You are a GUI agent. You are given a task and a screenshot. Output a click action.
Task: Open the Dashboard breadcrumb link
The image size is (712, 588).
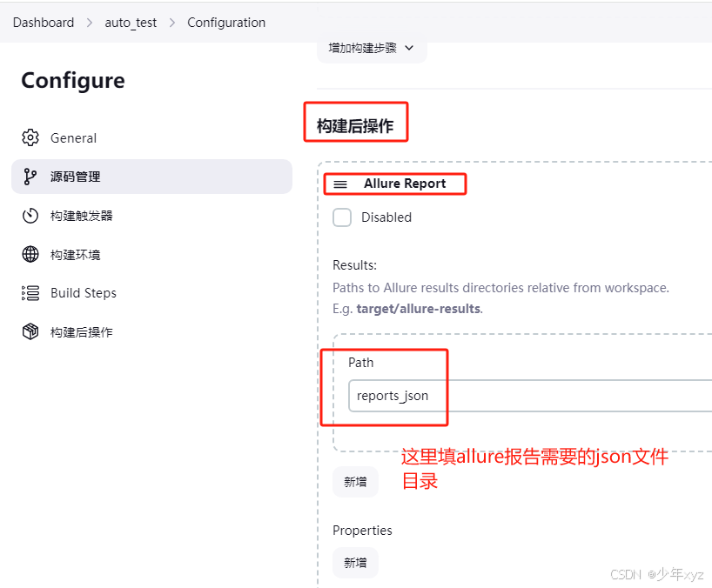[x=44, y=23]
